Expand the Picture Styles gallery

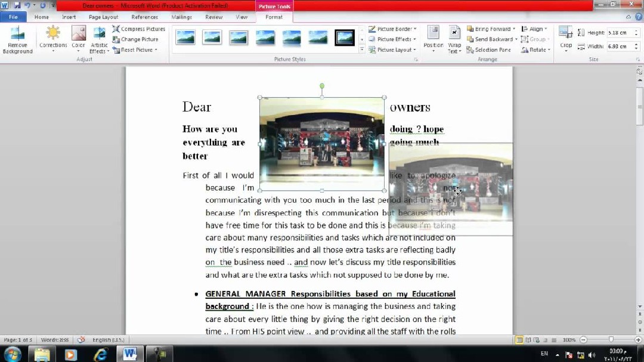click(x=362, y=50)
